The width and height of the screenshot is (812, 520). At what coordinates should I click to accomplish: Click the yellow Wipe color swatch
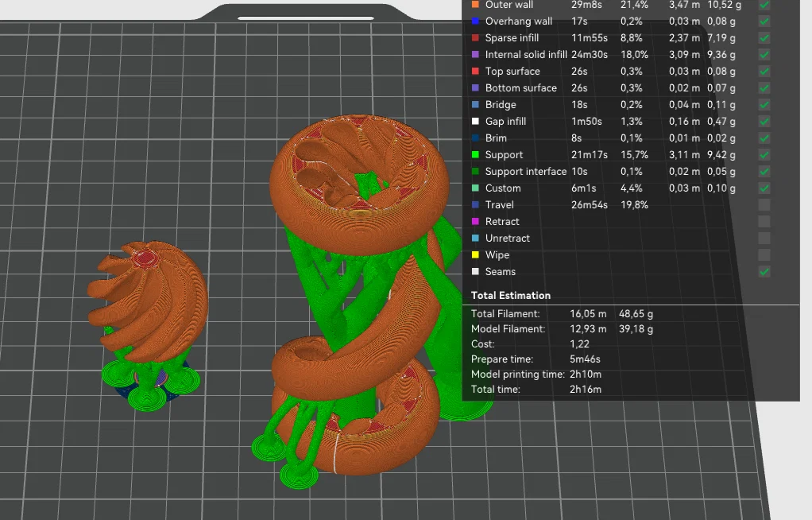(475, 254)
